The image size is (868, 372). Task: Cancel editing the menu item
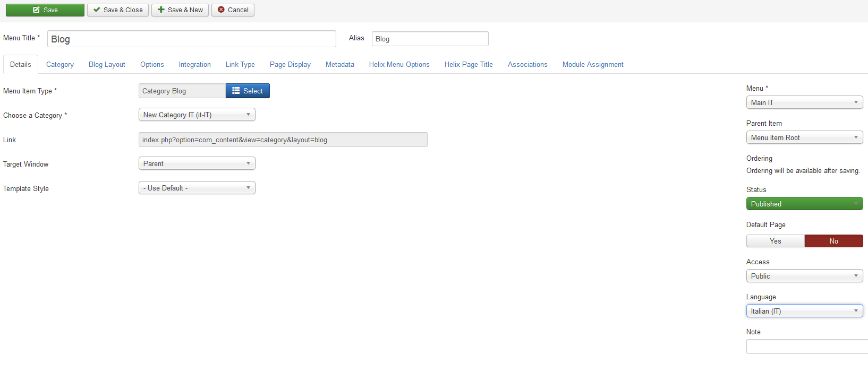(x=233, y=10)
